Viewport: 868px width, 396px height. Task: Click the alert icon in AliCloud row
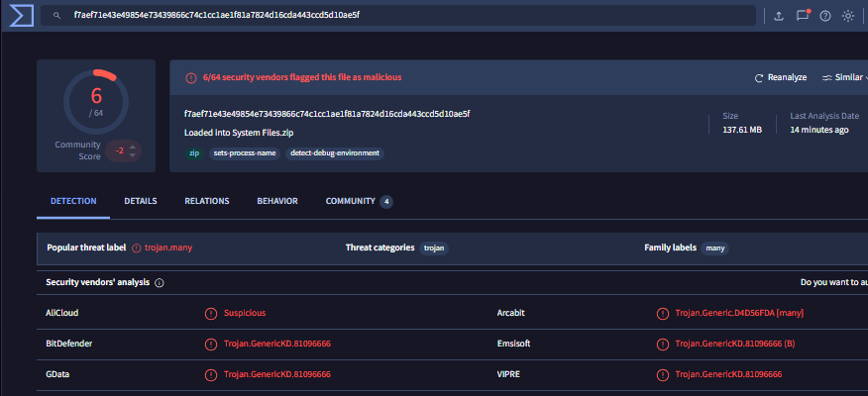tap(210, 314)
